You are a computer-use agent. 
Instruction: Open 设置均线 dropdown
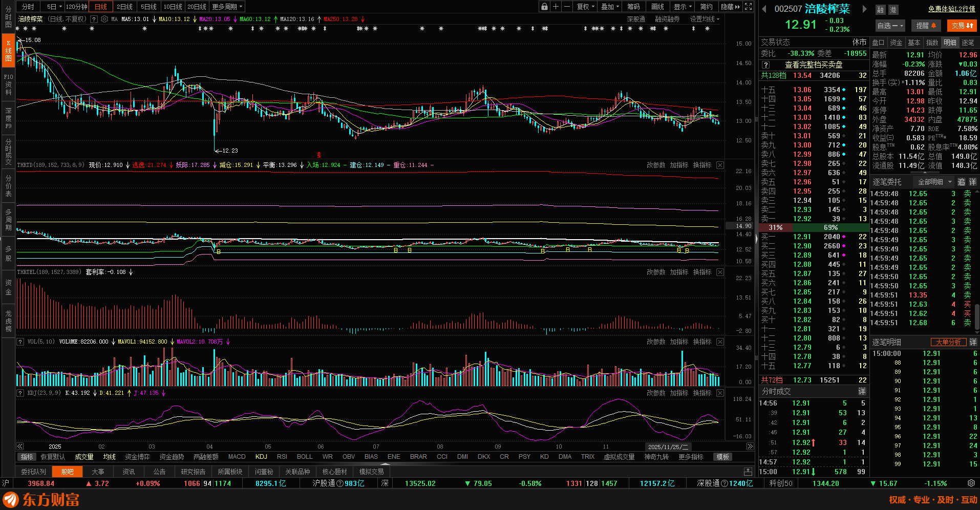point(705,19)
